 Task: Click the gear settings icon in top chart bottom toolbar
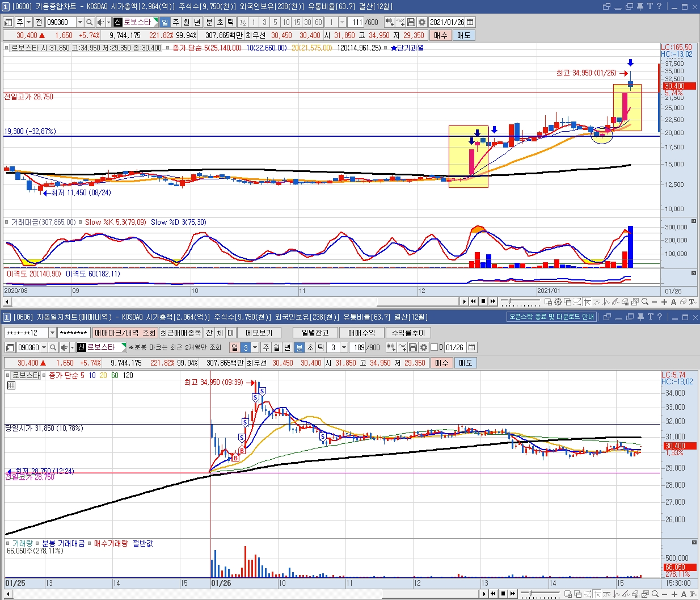click(x=558, y=302)
